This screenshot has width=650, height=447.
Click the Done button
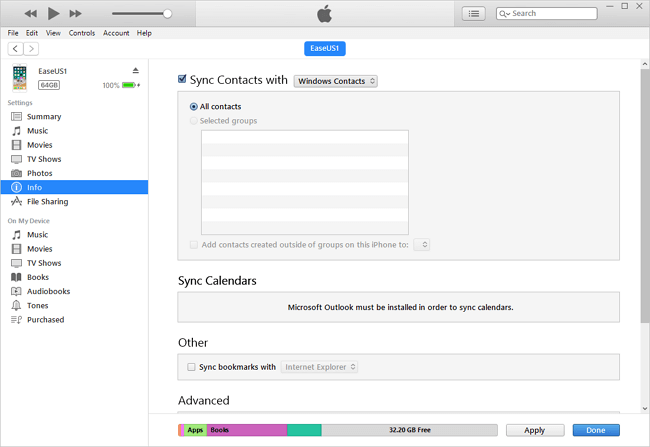coord(596,429)
